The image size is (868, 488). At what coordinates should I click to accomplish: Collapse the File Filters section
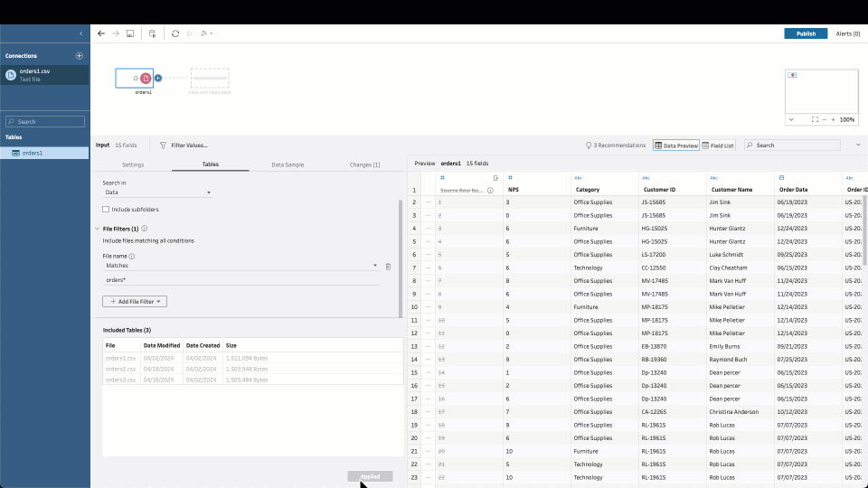98,229
